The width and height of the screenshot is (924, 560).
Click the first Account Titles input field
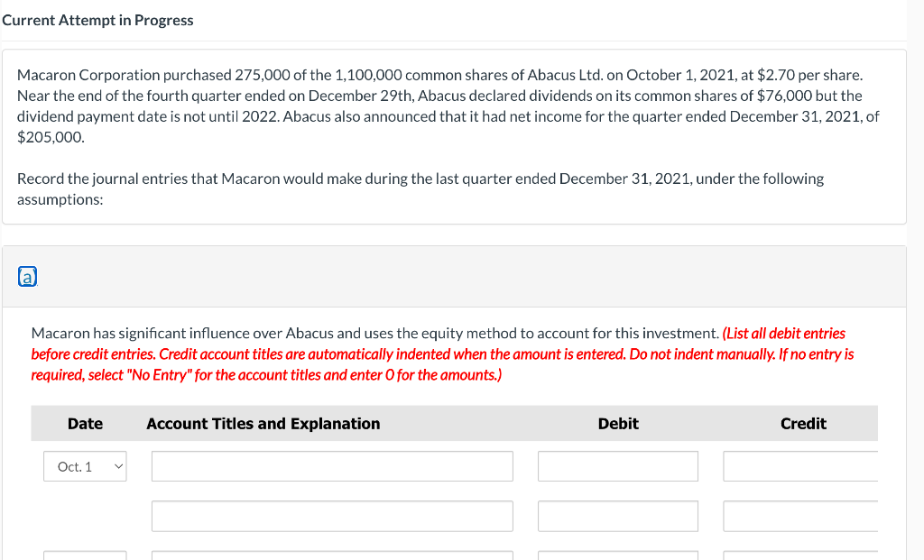(332, 466)
